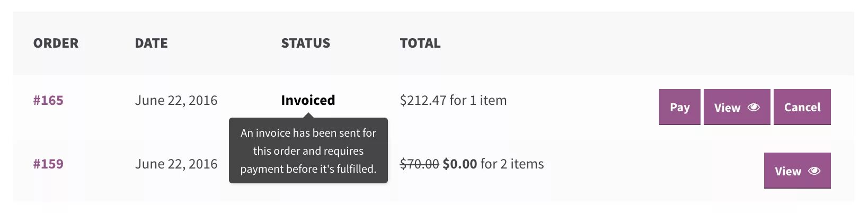This screenshot has width=868, height=213.
Task: Cancel order #165
Action: tap(802, 107)
